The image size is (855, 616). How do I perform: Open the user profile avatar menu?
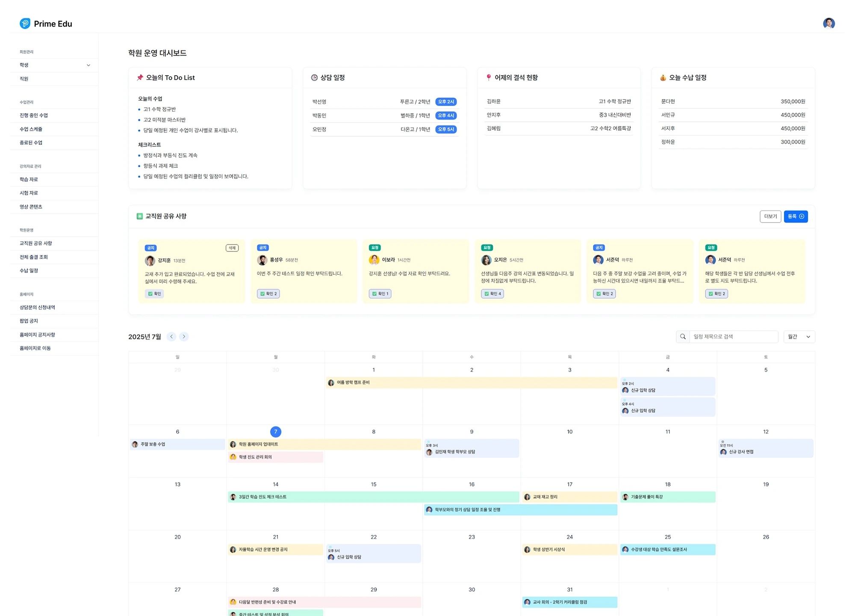click(x=828, y=23)
